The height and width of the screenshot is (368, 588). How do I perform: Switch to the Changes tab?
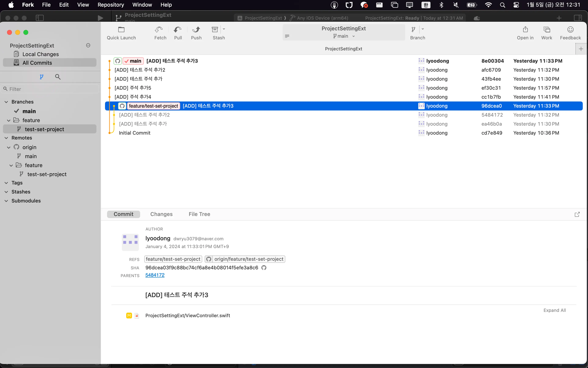tap(161, 214)
